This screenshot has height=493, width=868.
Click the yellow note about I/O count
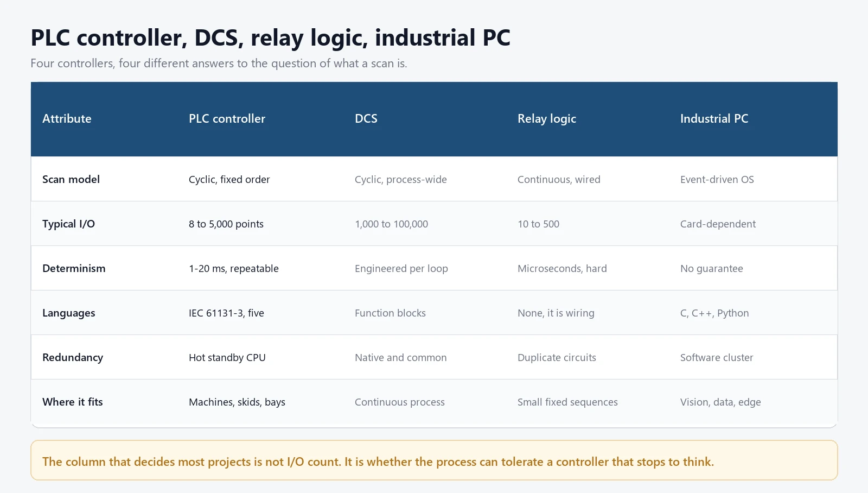coord(434,460)
